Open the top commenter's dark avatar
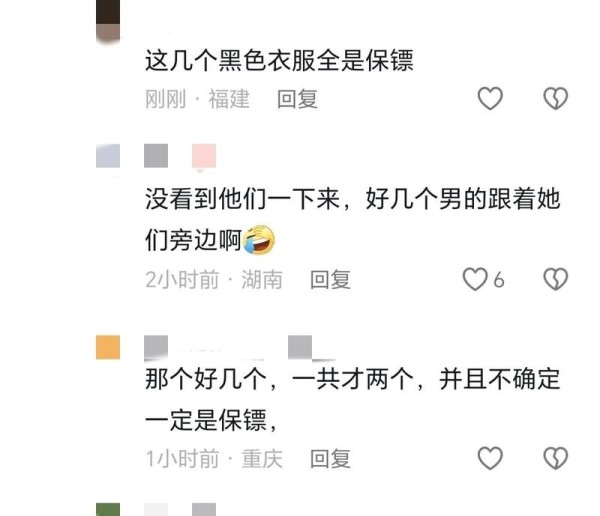This screenshot has width=600, height=516. click(108, 20)
